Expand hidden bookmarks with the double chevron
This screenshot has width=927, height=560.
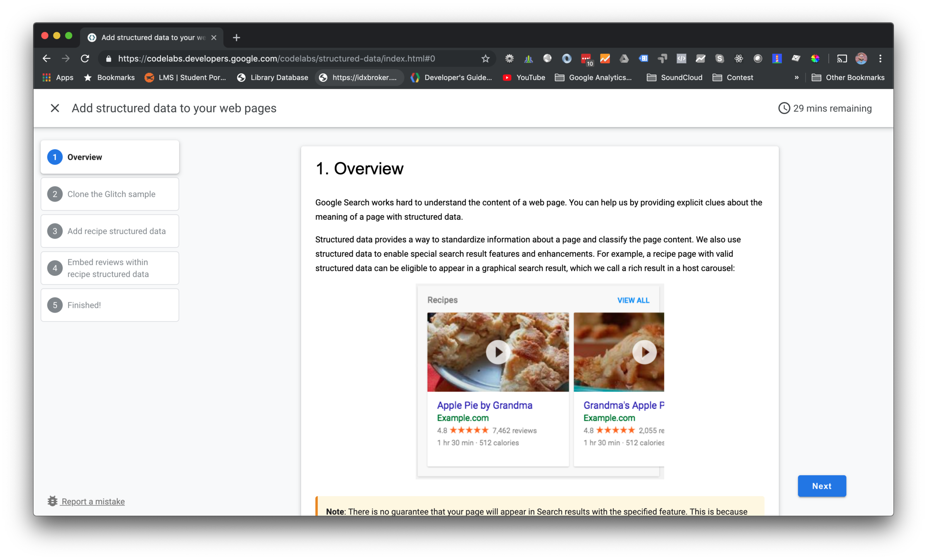tap(796, 78)
